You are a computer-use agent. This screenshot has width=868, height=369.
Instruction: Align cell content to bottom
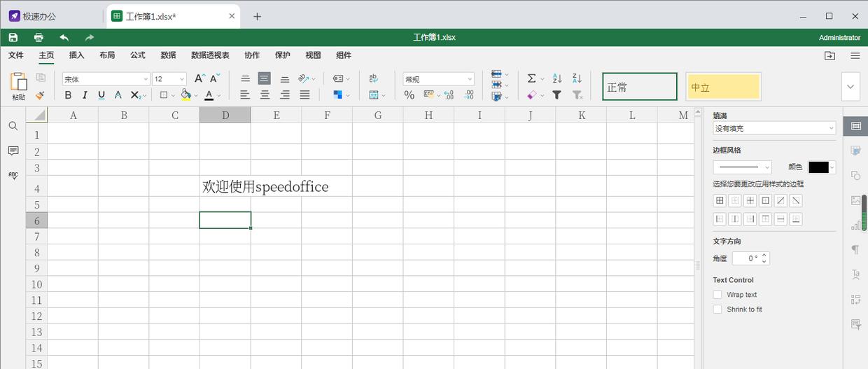click(x=284, y=78)
